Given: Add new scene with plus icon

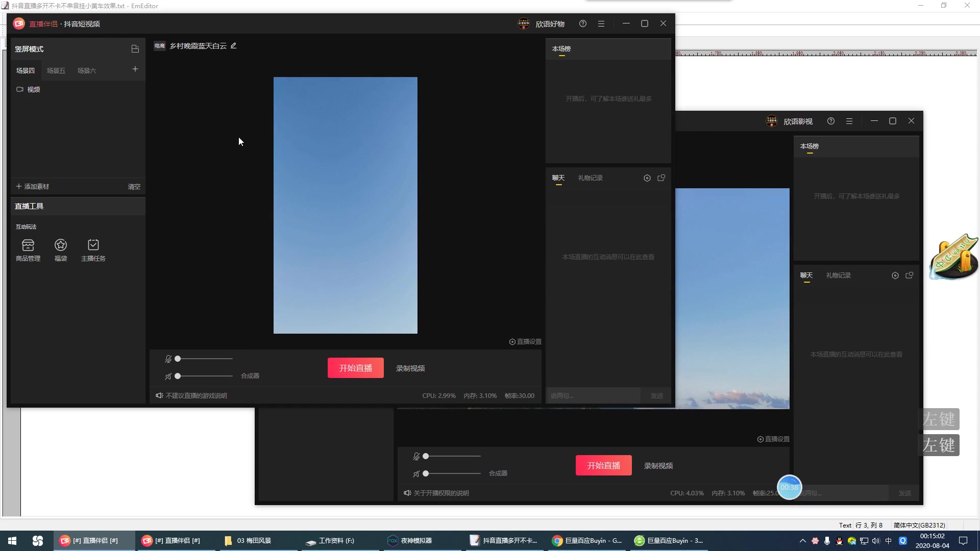Looking at the screenshot, I should point(135,69).
